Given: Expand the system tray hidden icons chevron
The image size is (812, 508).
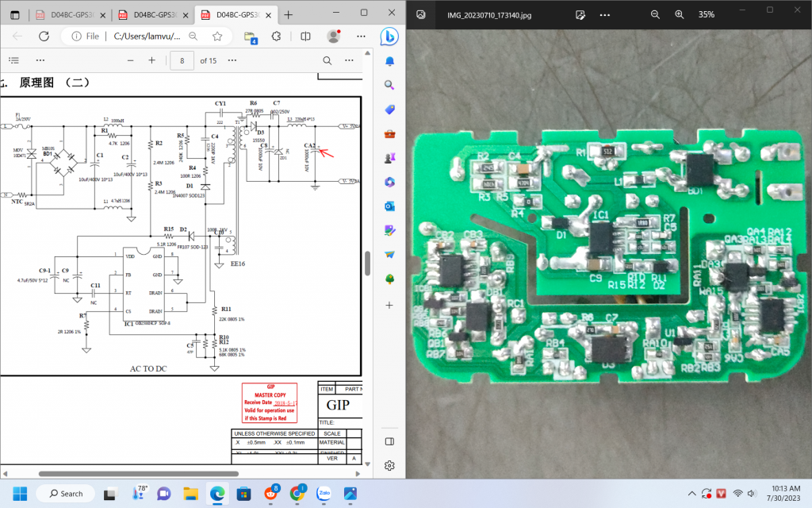Looking at the screenshot, I should (694, 493).
